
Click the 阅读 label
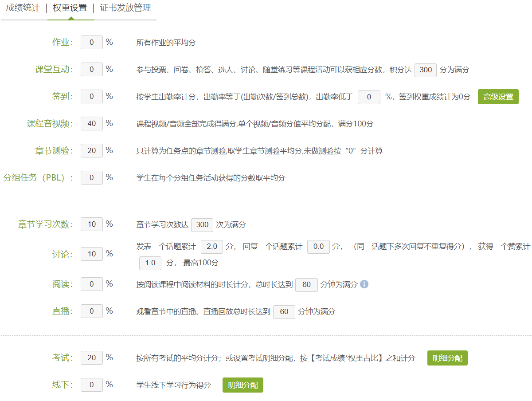pos(63,284)
